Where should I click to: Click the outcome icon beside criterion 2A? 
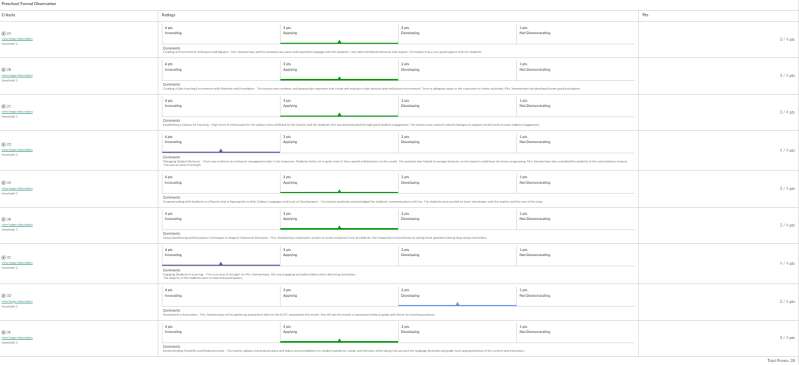pyautogui.click(x=4, y=33)
